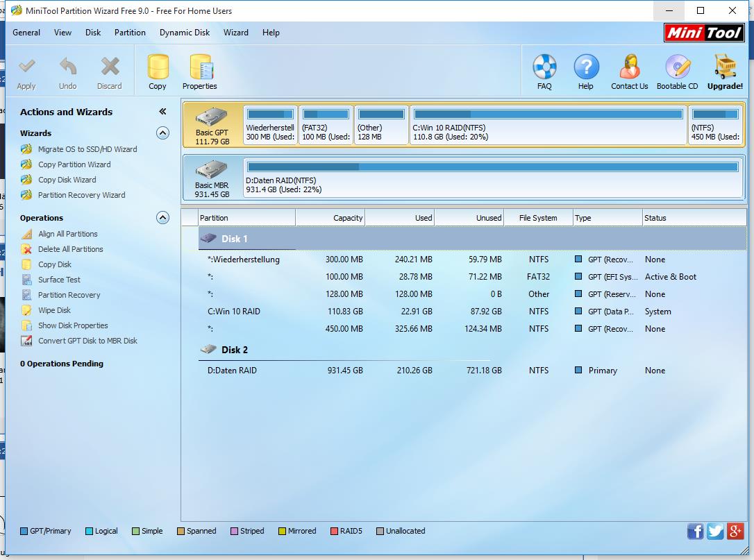Launch Migrate OS to SSD/HD Wizard
Image resolution: width=754 pixels, height=560 pixels.
[x=87, y=149]
